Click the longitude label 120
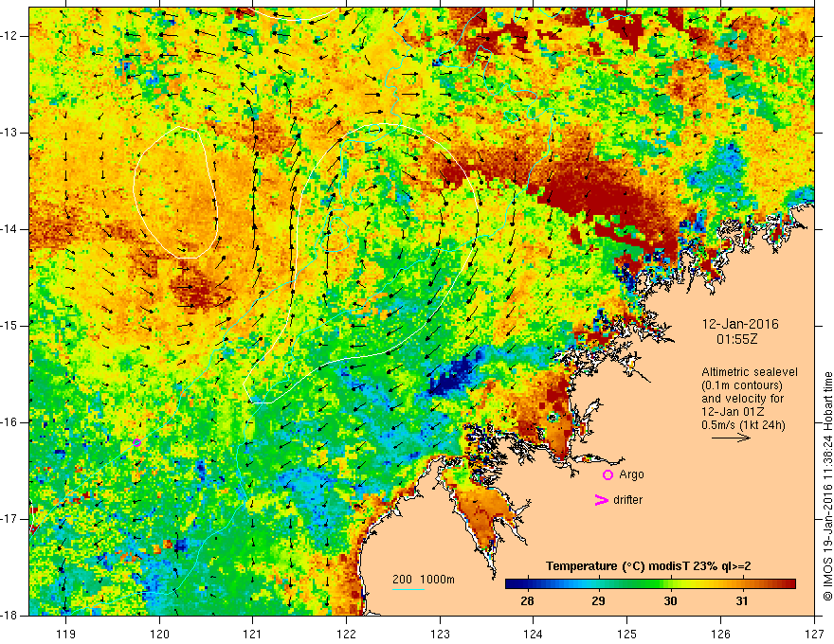Viewport: 834px width, 644px height. point(159,634)
